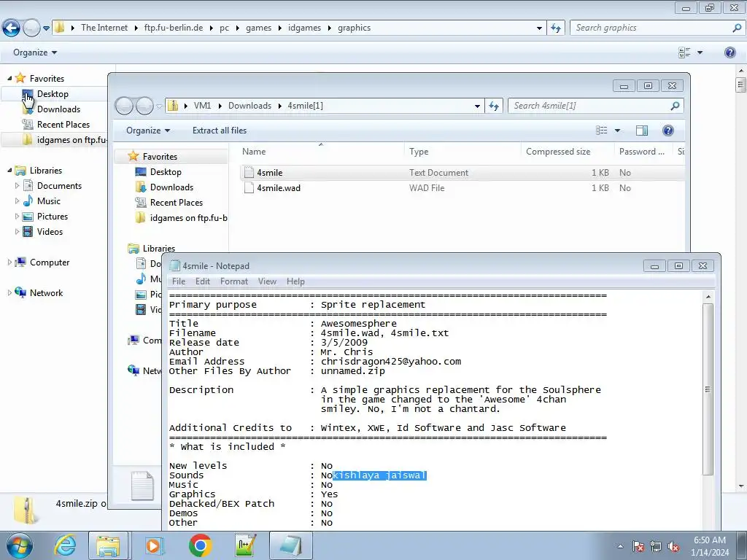Open the File menu in Notepad
Screen dimensions: 747x560
point(179,281)
